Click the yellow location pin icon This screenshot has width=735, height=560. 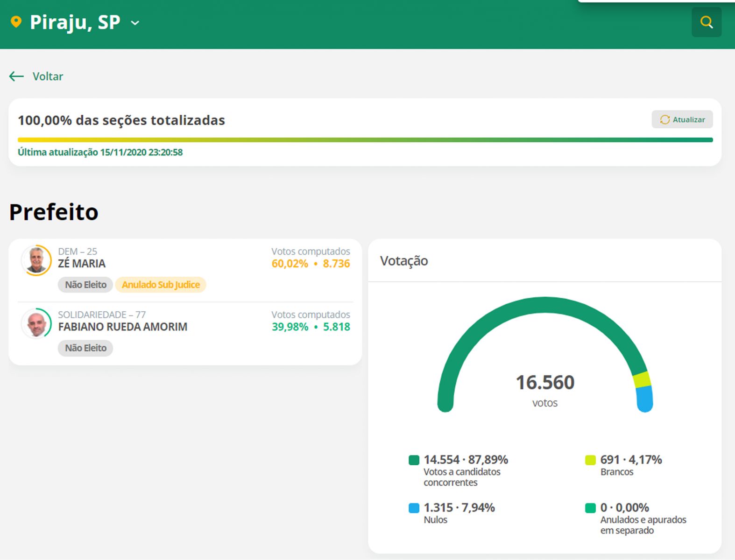[x=16, y=22]
